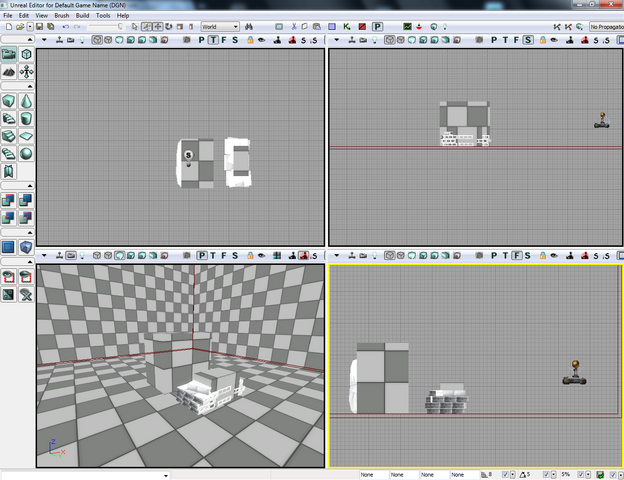Open recent files arrow beside Open folder

pyautogui.click(x=30, y=27)
